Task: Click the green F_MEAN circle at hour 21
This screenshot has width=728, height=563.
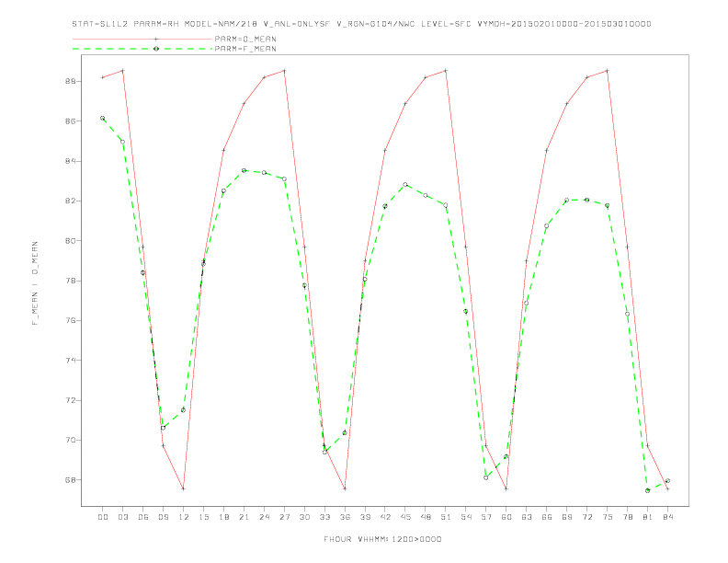Action: [244, 170]
